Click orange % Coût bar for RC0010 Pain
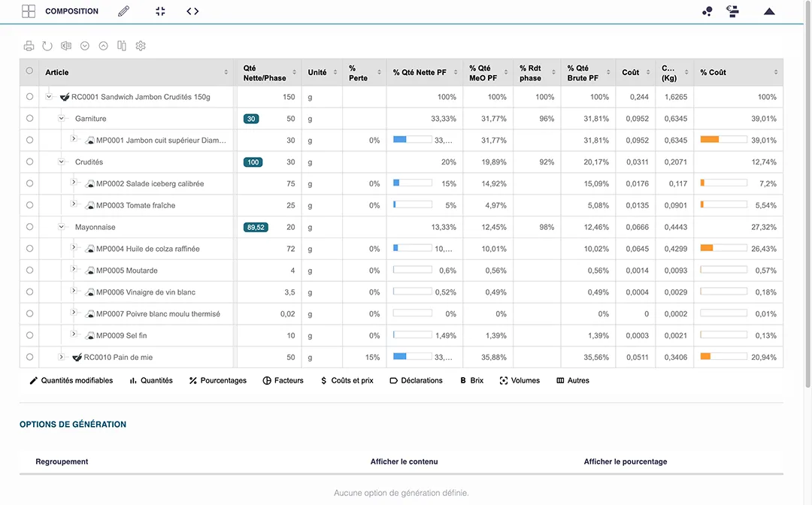 [x=723, y=357]
